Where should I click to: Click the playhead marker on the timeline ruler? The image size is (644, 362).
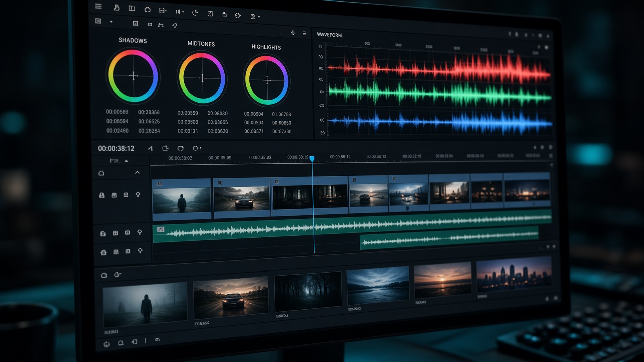[312, 159]
